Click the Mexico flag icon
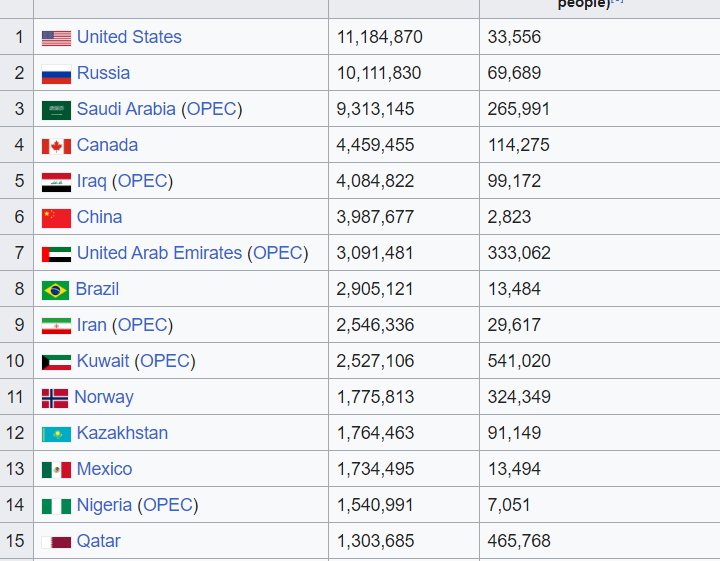Viewport: 720px width, 561px height. tap(56, 470)
